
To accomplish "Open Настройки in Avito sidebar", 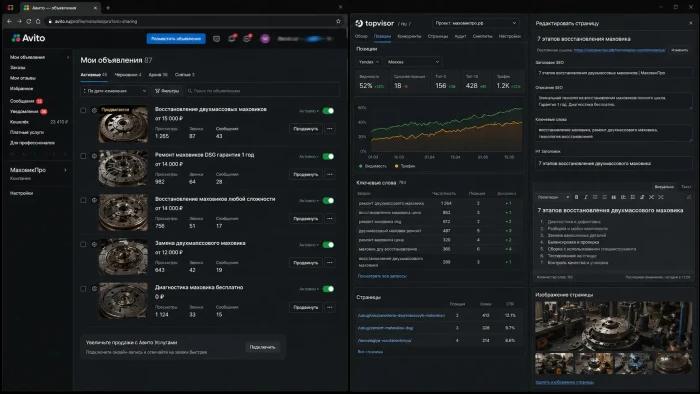I will [x=21, y=193].
